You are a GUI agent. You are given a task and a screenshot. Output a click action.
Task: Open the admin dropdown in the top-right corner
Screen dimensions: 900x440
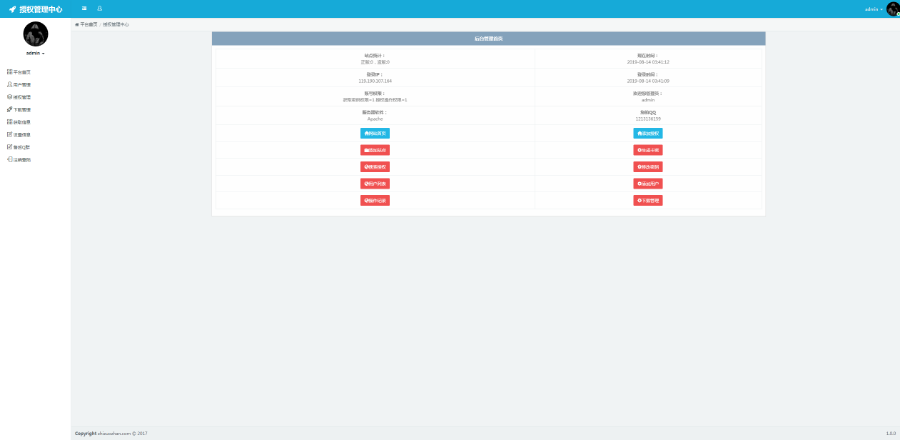tap(874, 9)
